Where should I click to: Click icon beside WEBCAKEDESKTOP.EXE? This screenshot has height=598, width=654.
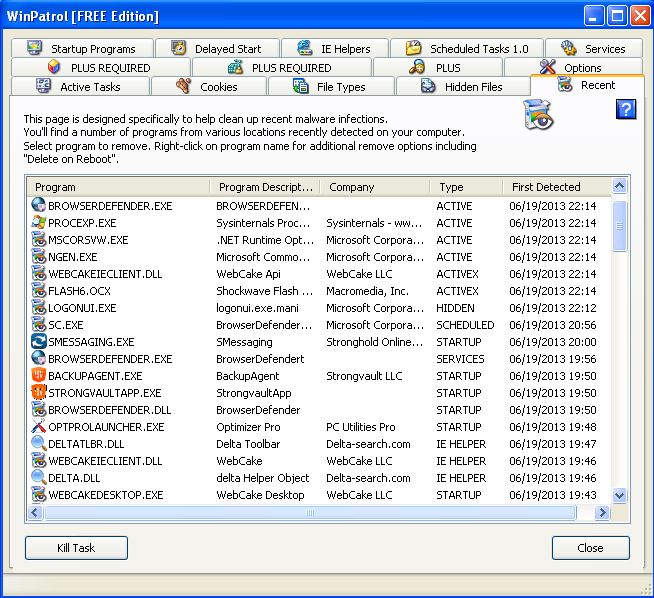(38, 495)
